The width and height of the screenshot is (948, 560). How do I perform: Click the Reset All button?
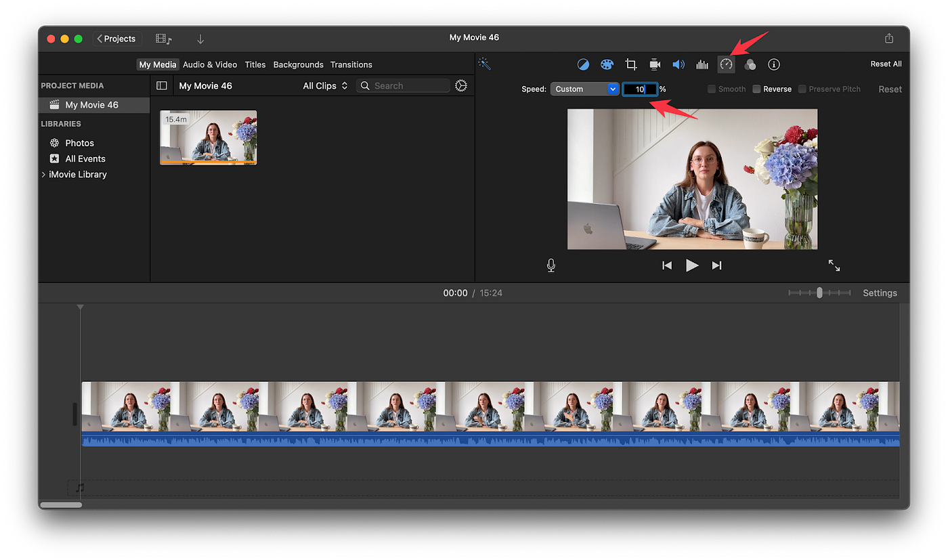tap(886, 64)
